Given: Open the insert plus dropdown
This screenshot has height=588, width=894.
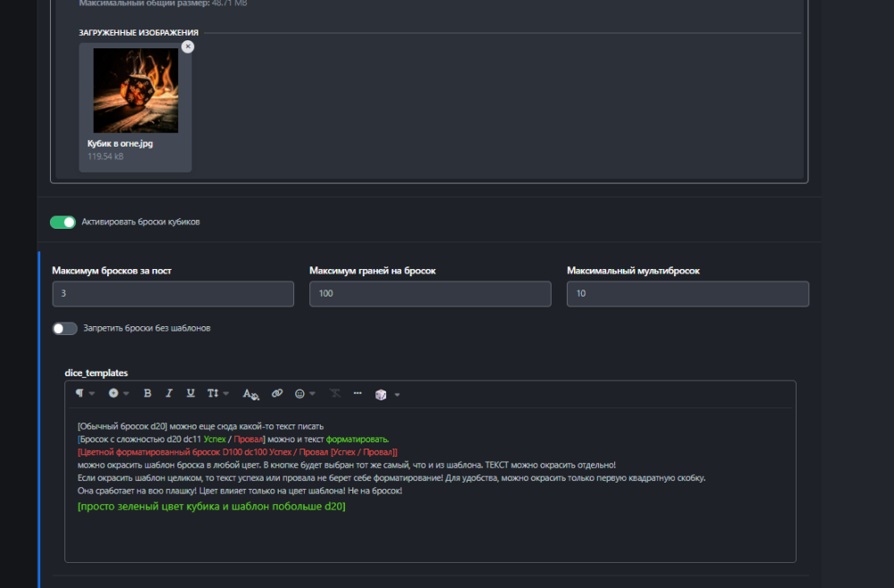Looking at the screenshot, I should coord(118,393).
